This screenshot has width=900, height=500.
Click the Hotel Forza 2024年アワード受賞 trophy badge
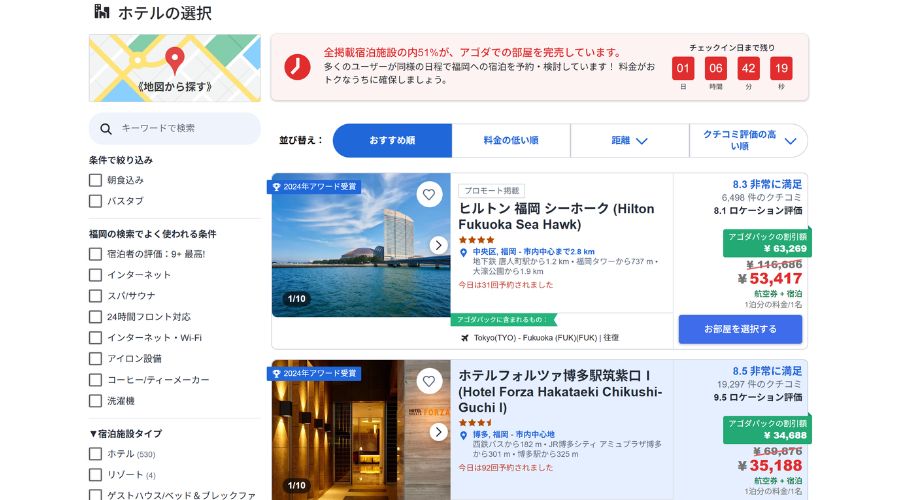tap(314, 373)
